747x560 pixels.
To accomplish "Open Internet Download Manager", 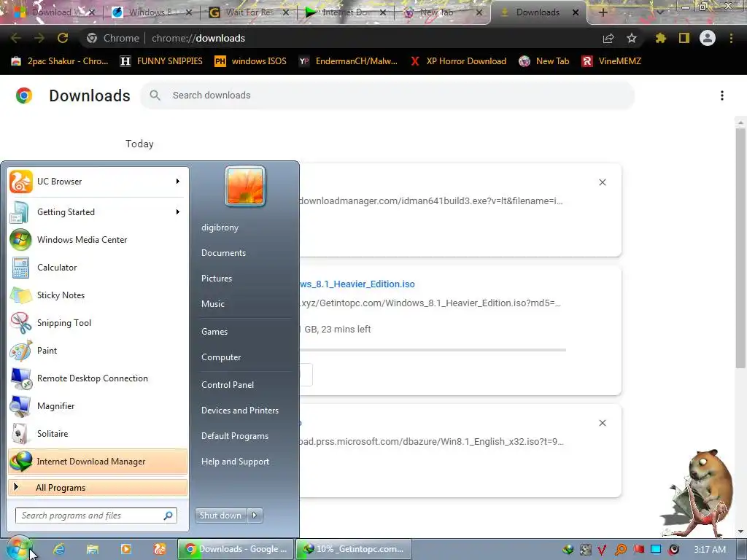I will coord(98,461).
